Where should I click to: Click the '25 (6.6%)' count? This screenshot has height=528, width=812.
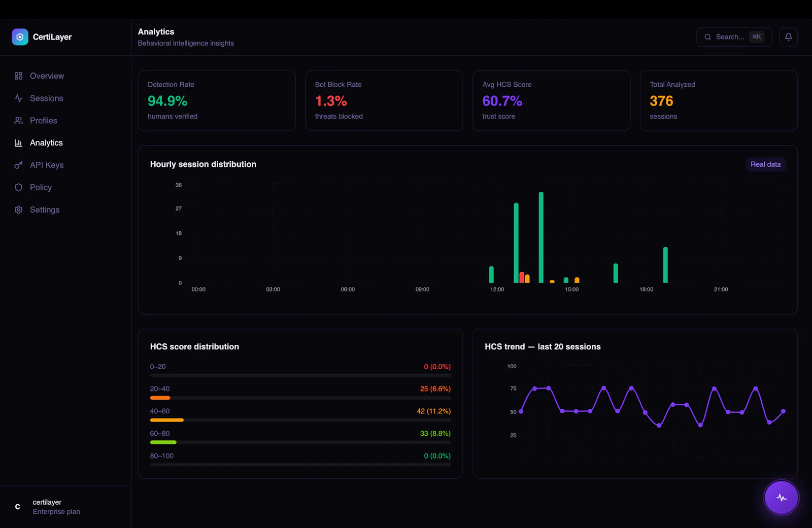pyautogui.click(x=435, y=389)
